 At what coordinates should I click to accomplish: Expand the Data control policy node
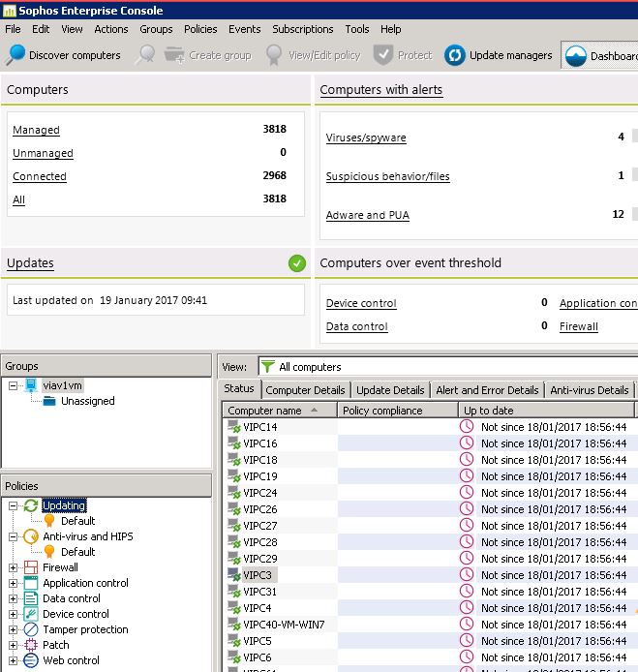(x=14, y=598)
